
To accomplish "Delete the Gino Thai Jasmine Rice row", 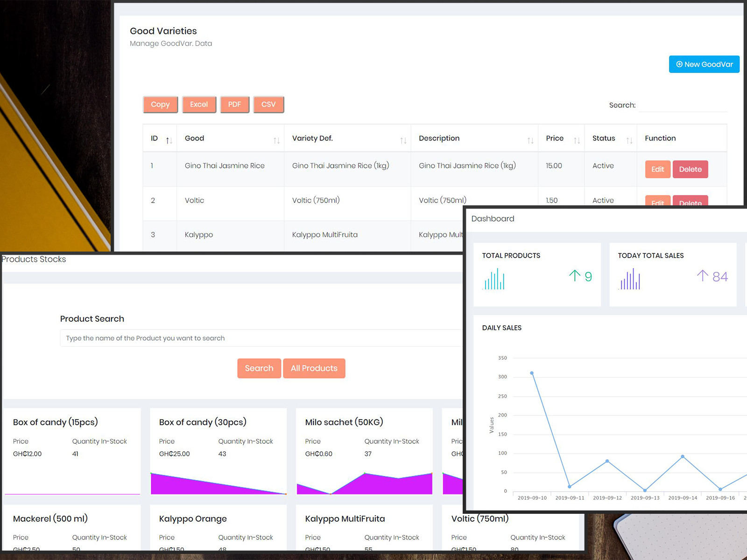I will pyautogui.click(x=690, y=169).
